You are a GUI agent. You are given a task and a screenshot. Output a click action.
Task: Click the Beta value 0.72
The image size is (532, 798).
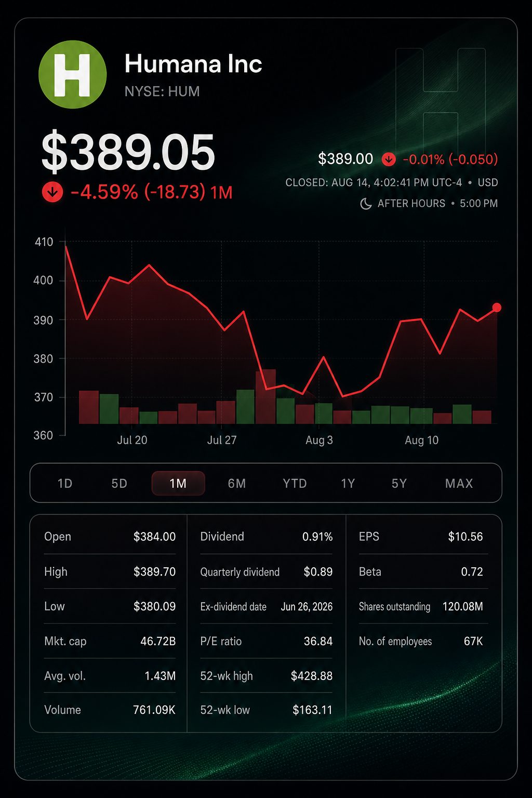tap(472, 571)
